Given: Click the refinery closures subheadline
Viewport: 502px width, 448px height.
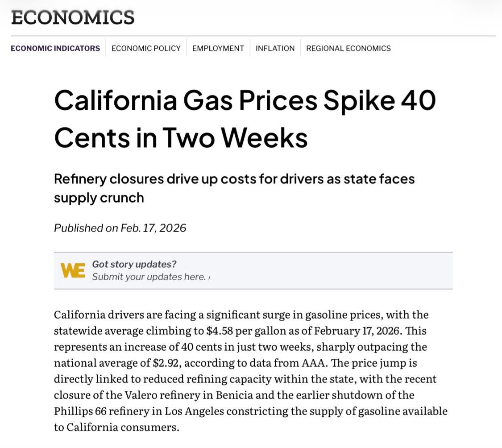Looking at the screenshot, I should (x=234, y=188).
